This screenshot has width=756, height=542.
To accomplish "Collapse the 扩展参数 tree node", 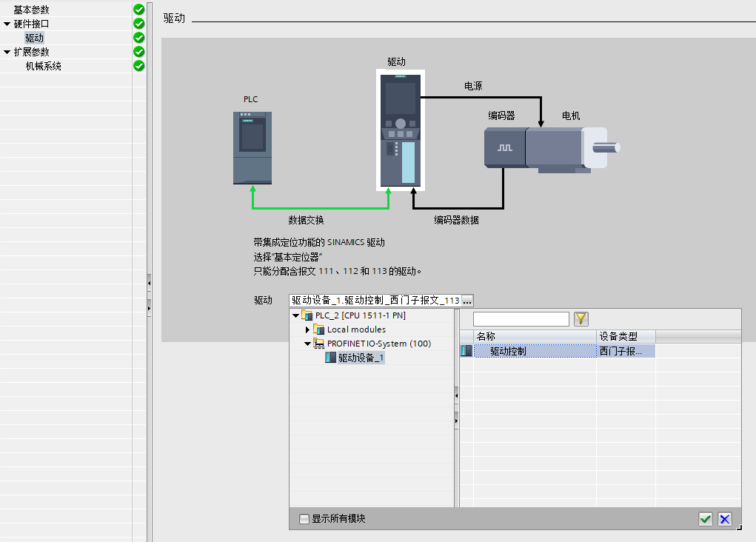I will (x=7, y=52).
